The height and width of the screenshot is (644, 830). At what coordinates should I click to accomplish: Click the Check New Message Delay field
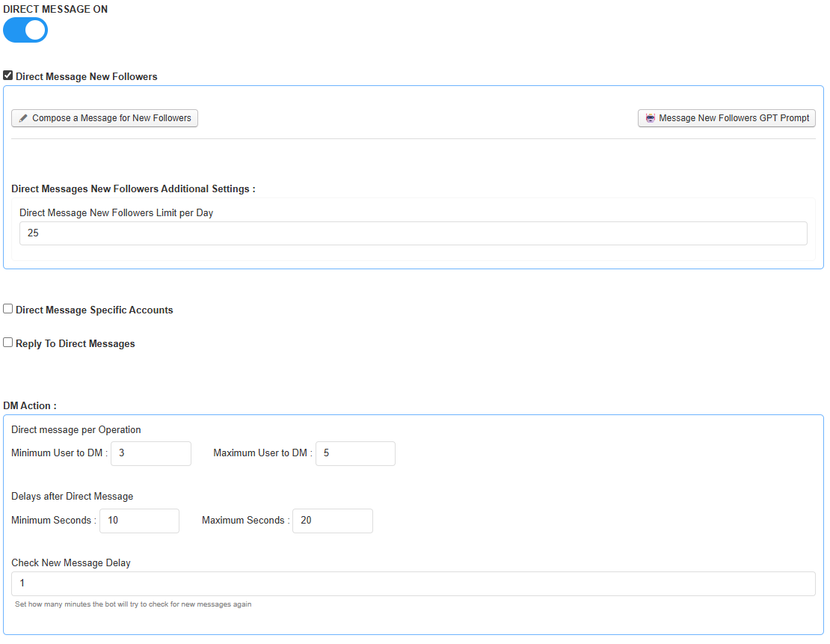pyautogui.click(x=413, y=583)
